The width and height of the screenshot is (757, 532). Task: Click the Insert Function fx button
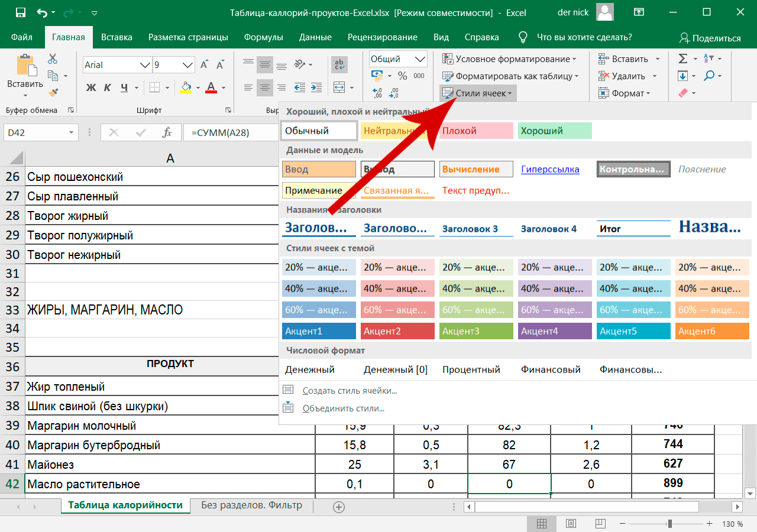(167, 133)
